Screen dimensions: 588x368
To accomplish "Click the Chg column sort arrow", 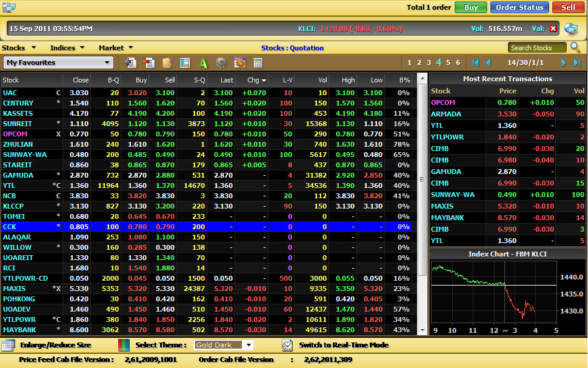I will click(x=264, y=80).
